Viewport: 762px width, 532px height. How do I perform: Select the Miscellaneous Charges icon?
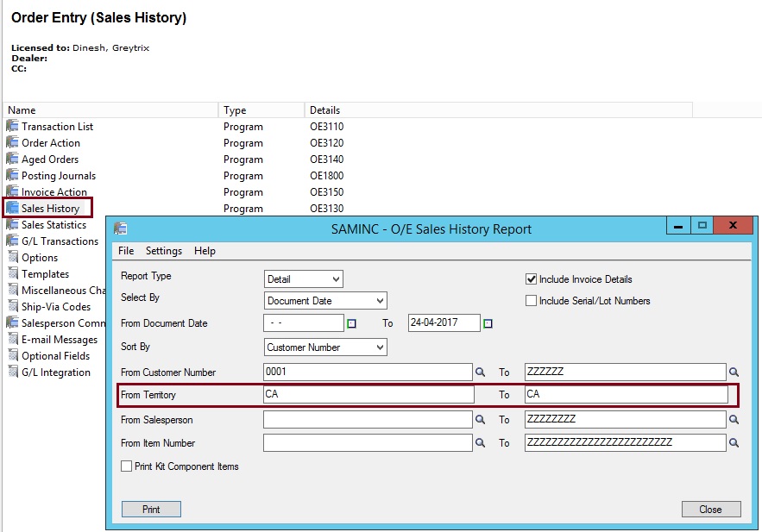pos(13,291)
